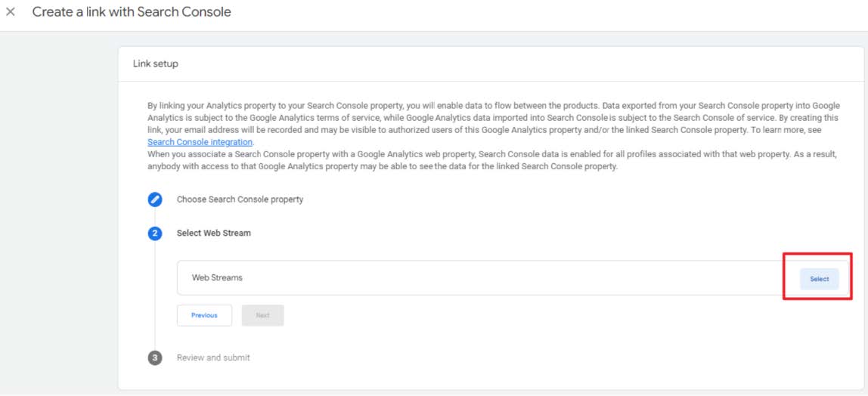Open the Search Console integration link
The width and height of the screenshot is (868, 396).
pyautogui.click(x=200, y=142)
